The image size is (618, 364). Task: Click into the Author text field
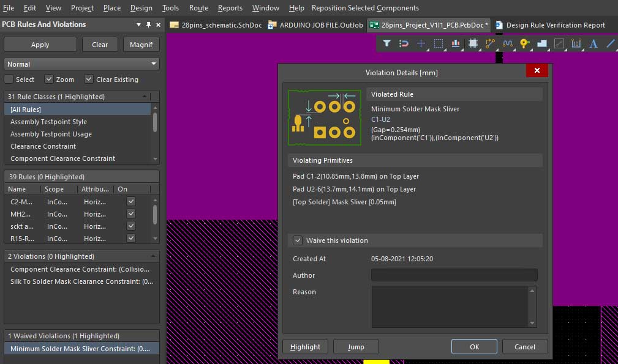point(454,275)
